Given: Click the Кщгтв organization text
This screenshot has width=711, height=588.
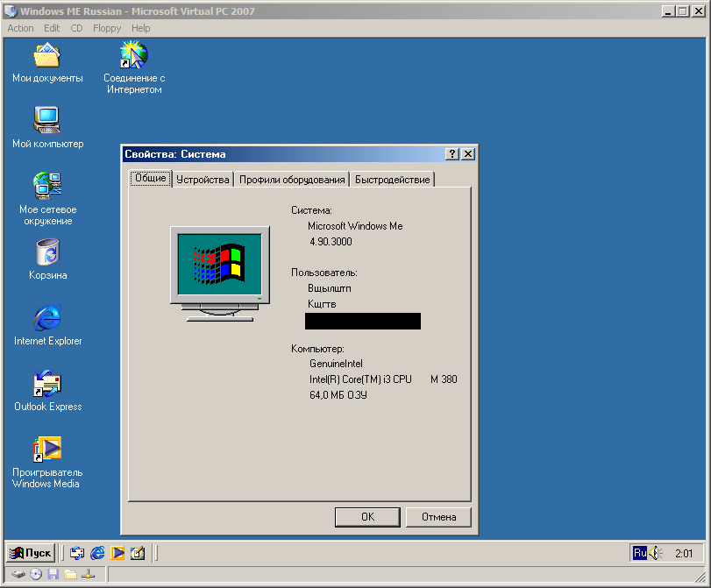Looking at the screenshot, I should pos(322,304).
